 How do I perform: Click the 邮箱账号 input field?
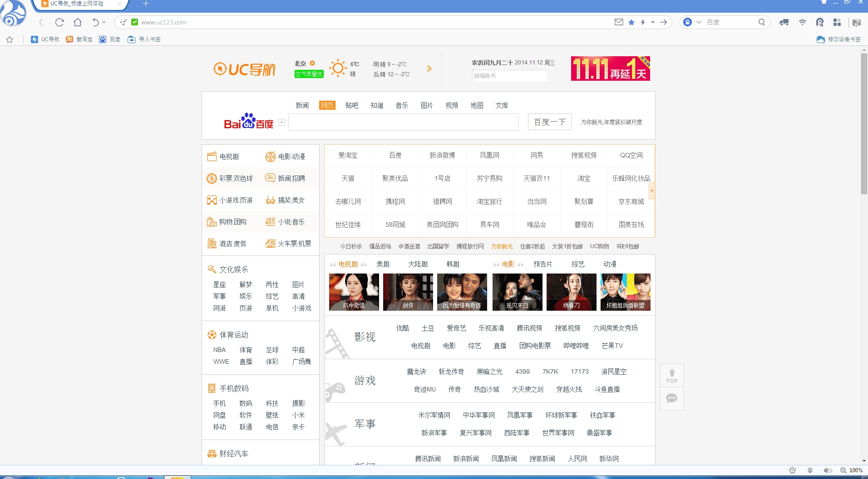tap(509, 76)
